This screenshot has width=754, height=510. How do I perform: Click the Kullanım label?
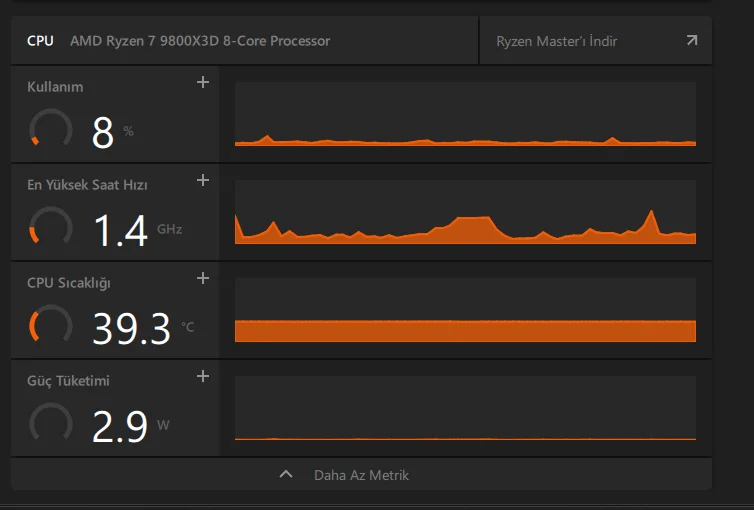(x=55, y=87)
